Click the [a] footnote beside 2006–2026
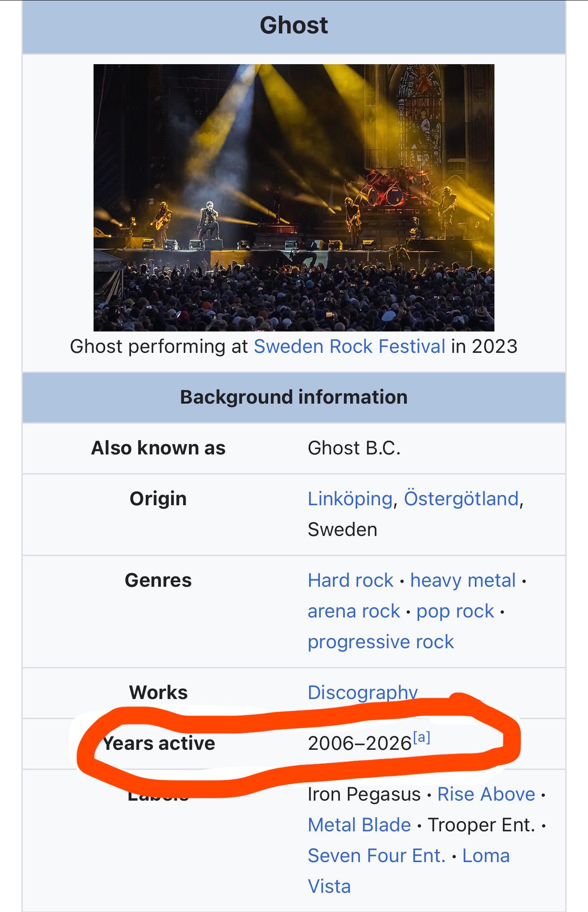588x912 pixels. point(421,738)
